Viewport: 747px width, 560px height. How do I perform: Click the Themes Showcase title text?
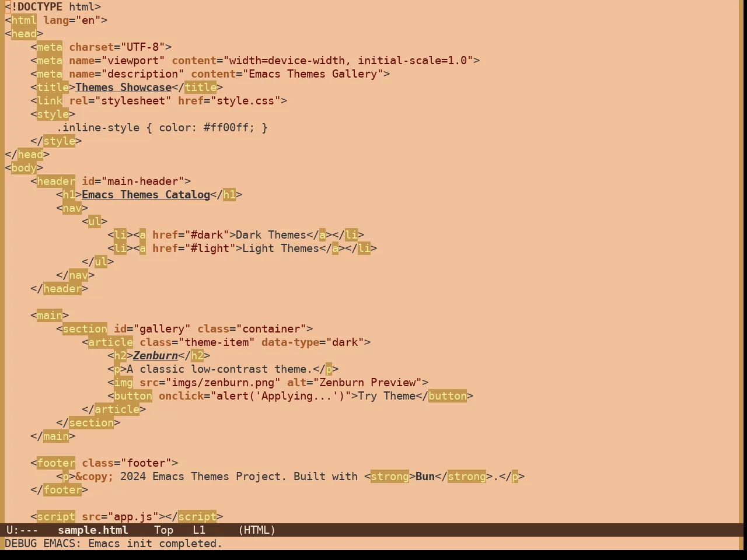coord(123,87)
